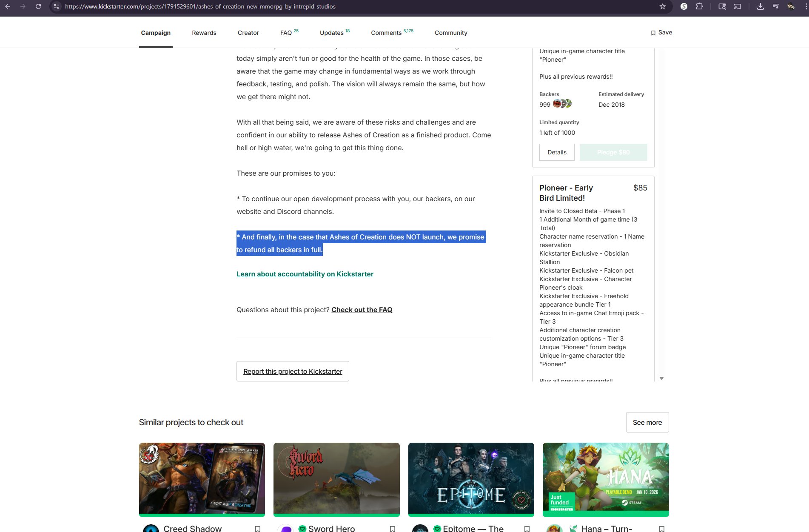
Task: Click 'These are our promises to you:' text
Action: tap(286, 174)
